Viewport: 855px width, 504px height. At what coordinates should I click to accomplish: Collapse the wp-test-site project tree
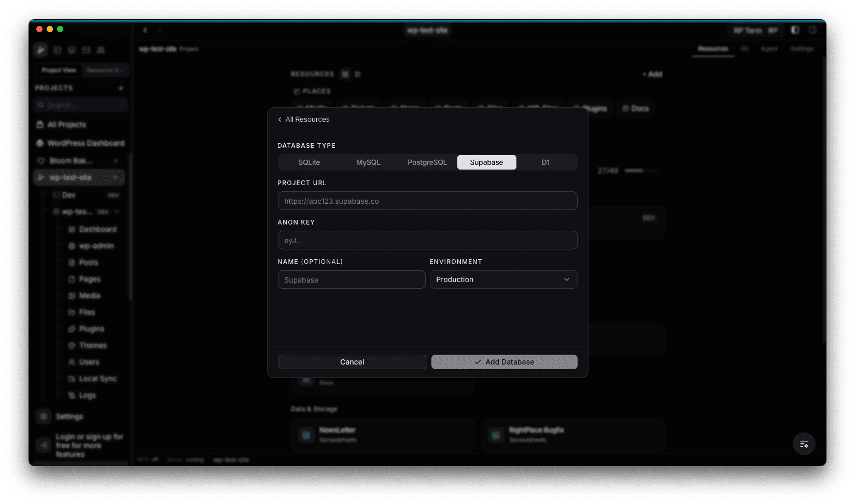click(x=115, y=177)
